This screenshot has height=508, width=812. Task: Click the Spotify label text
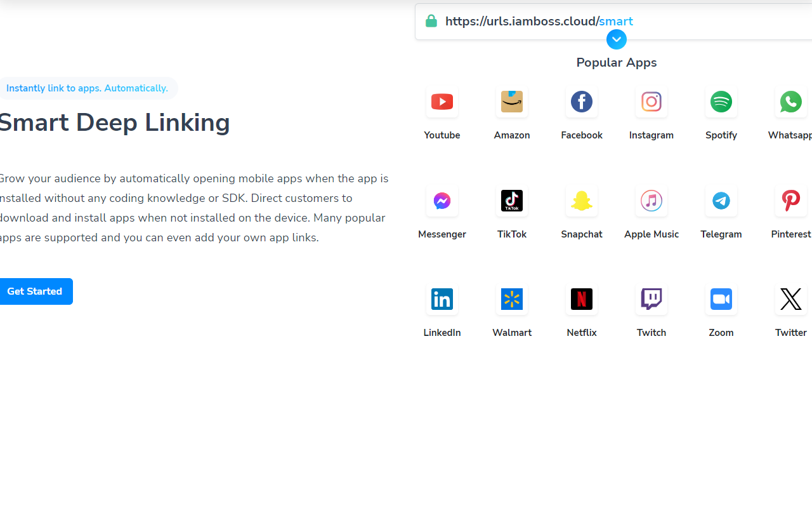[721, 135]
